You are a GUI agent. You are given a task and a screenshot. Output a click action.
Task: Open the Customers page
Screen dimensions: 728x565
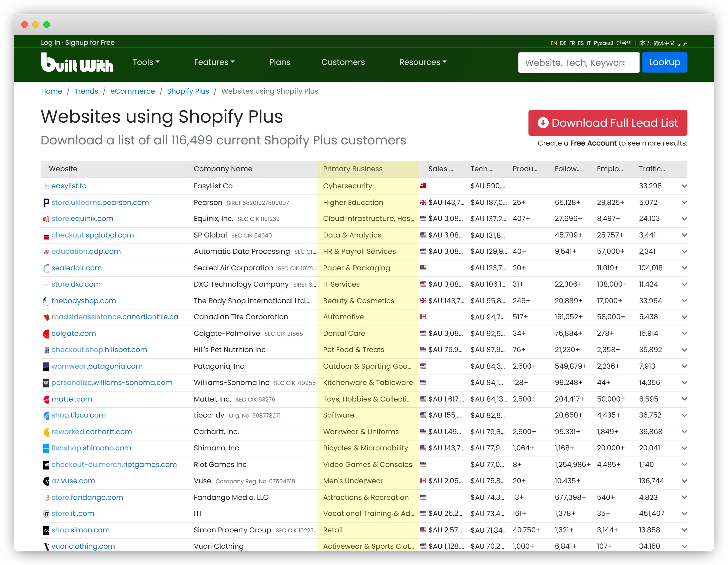343,62
